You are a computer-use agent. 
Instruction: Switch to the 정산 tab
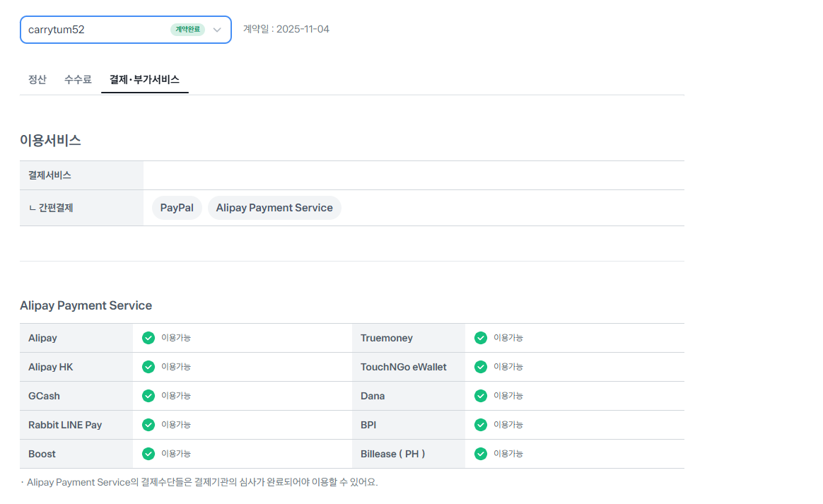pos(37,79)
